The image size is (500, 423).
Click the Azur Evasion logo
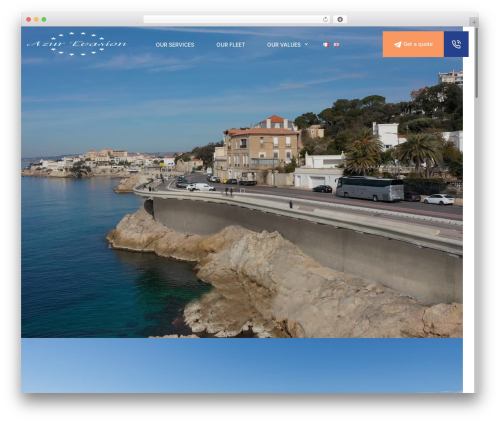click(x=77, y=44)
